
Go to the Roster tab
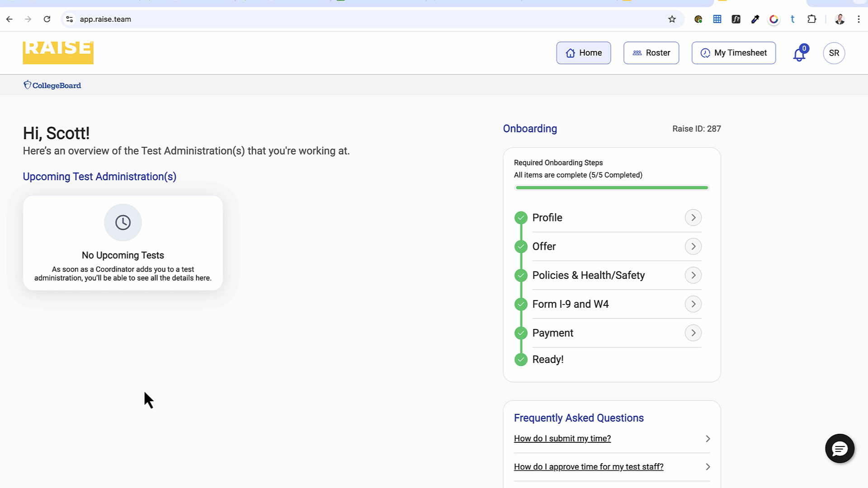point(651,53)
